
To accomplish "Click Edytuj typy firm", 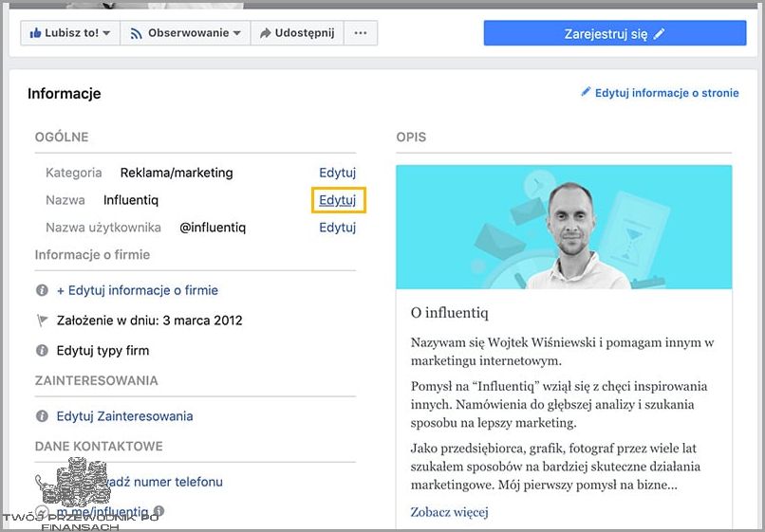I will point(103,351).
